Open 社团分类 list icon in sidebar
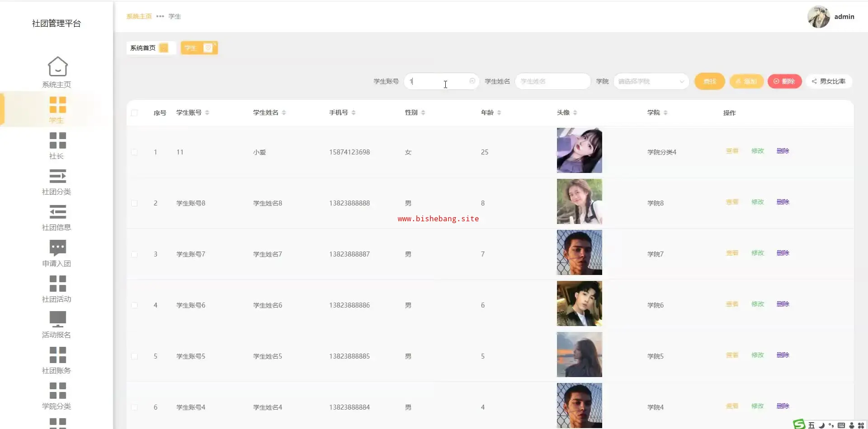 [57, 176]
